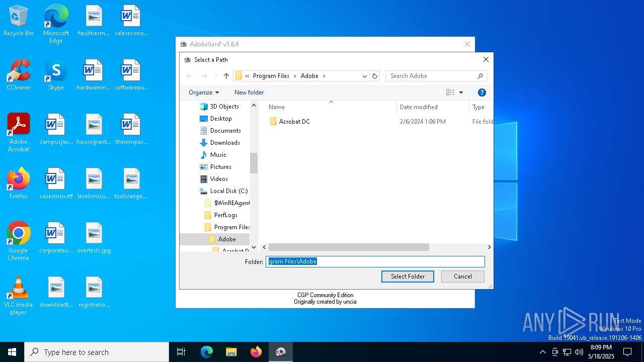The height and width of the screenshot is (362, 644).
Task: Click the search magnifier in Search Adobe
Action: [480, 76]
